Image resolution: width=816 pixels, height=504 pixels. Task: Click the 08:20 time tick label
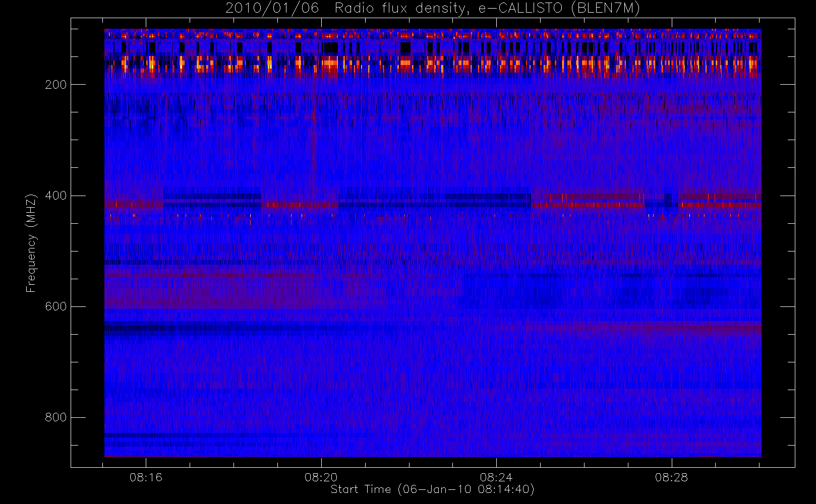[x=321, y=477]
